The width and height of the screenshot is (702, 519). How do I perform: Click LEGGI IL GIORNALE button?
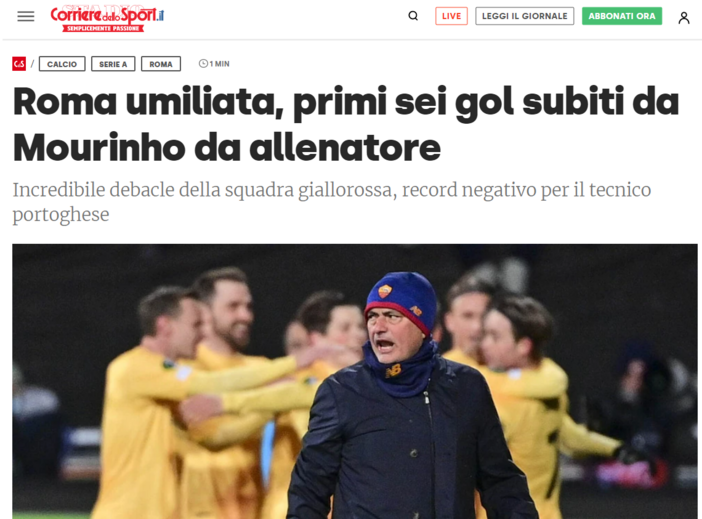[524, 16]
